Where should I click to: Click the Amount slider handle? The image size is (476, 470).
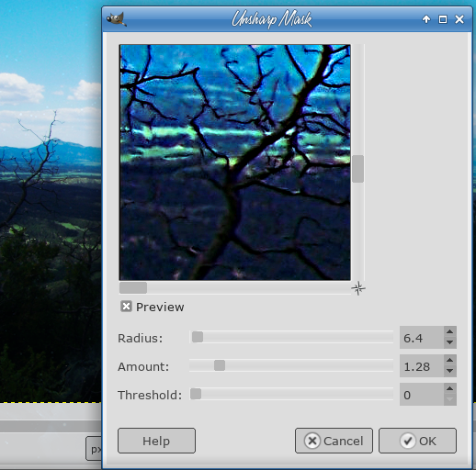[220, 365]
